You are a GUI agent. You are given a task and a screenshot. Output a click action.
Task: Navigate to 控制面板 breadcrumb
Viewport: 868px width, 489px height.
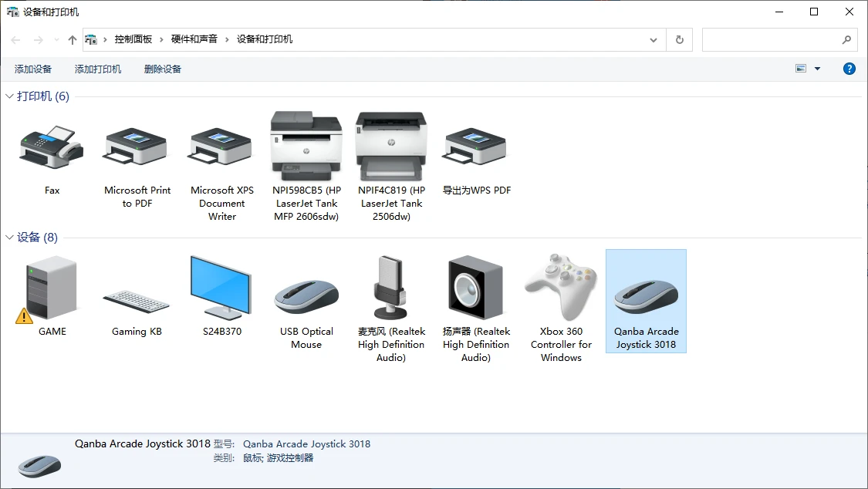click(133, 39)
